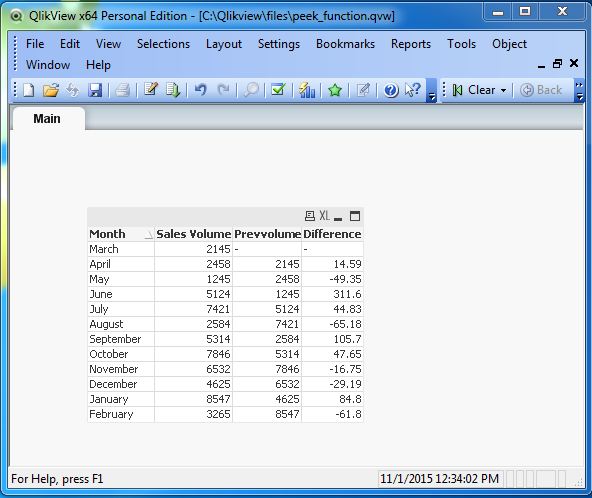Click the Clear selections button

[x=474, y=90]
